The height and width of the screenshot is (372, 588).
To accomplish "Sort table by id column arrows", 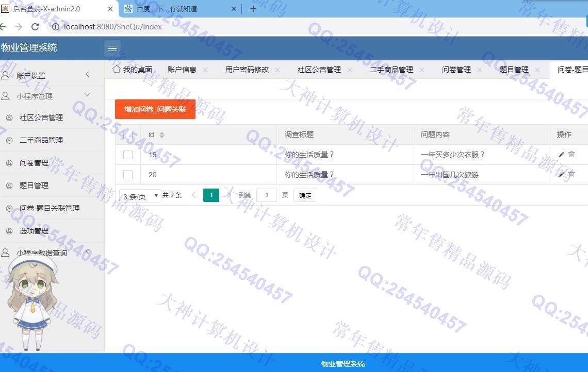I will tap(161, 135).
